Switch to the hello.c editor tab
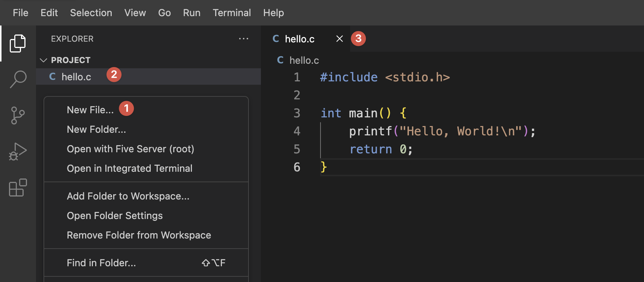The image size is (644, 282). pos(299,39)
